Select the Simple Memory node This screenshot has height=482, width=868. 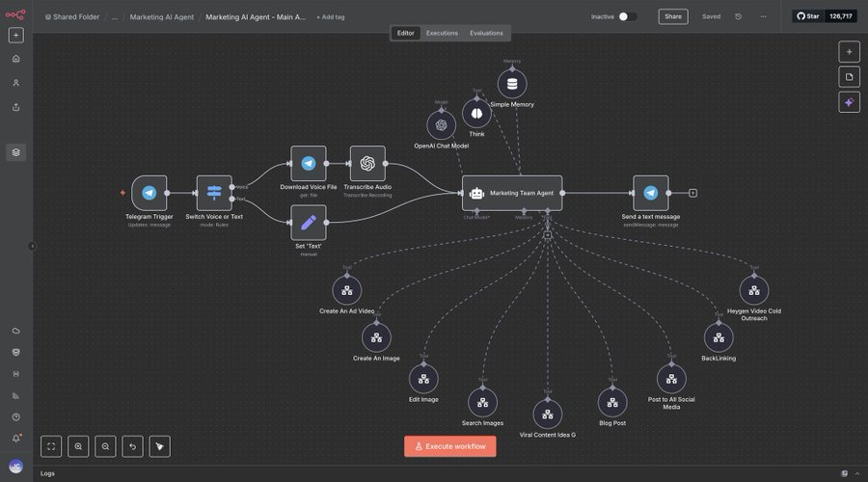(x=512, y=84)
